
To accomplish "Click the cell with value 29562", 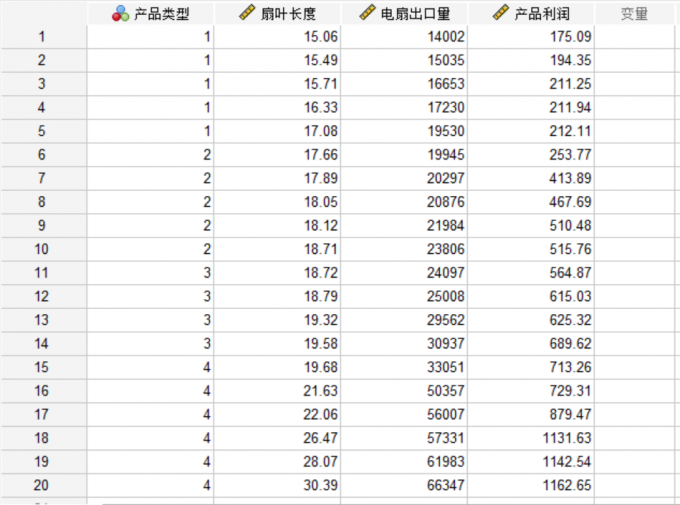I will pyautogui.click(x=405, y=320).
